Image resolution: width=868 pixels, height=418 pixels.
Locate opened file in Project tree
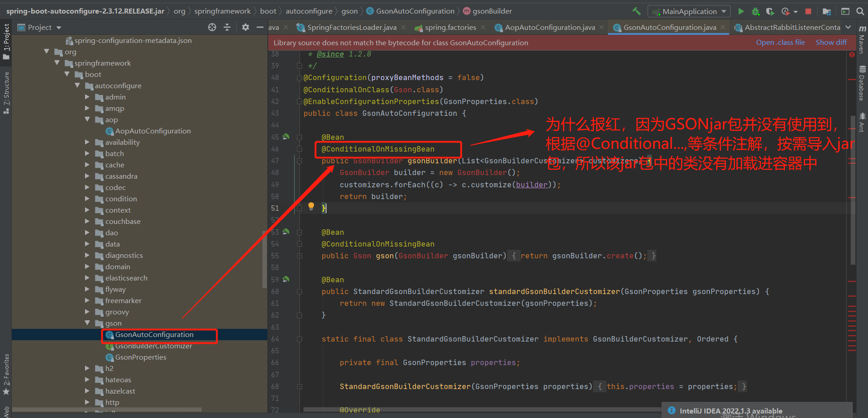click(212, 27)
